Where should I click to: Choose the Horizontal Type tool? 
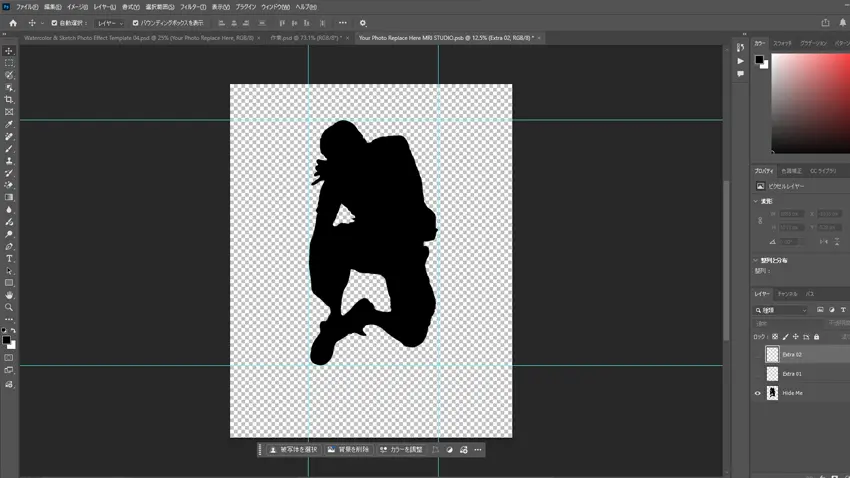(x=10, y=259)
